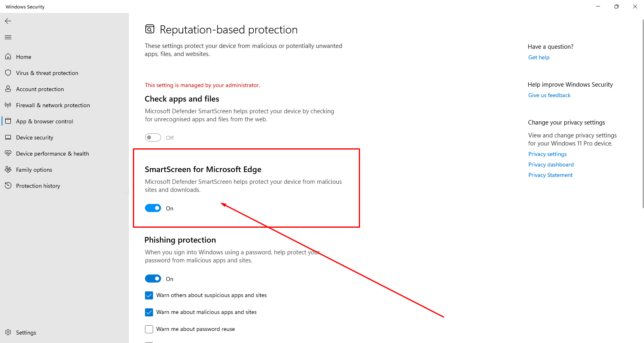Select App & browser control menu item
The width and height of the screenshot is (644, 343).
click(x=44, y=121)
